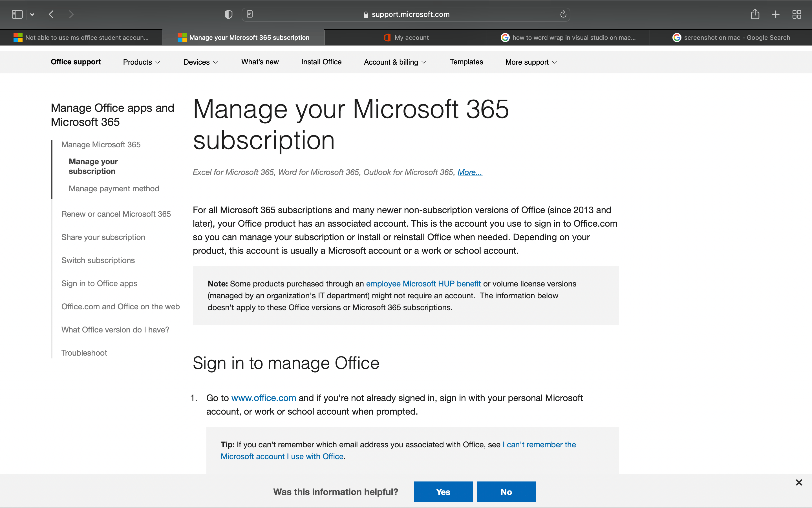Open the Share icon in toolbar
The height and width of the screenshot is (508, 812).
755,14
